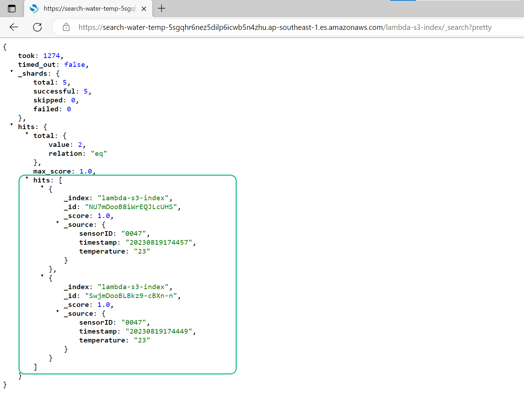Viewport: 524px width, 420px height.
Task: Click the timestamp "20230819174457"
Action: [159, 243]
